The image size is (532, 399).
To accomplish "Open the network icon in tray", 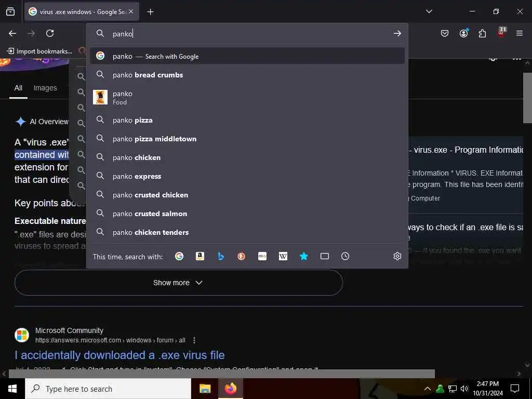I will 453,389.
